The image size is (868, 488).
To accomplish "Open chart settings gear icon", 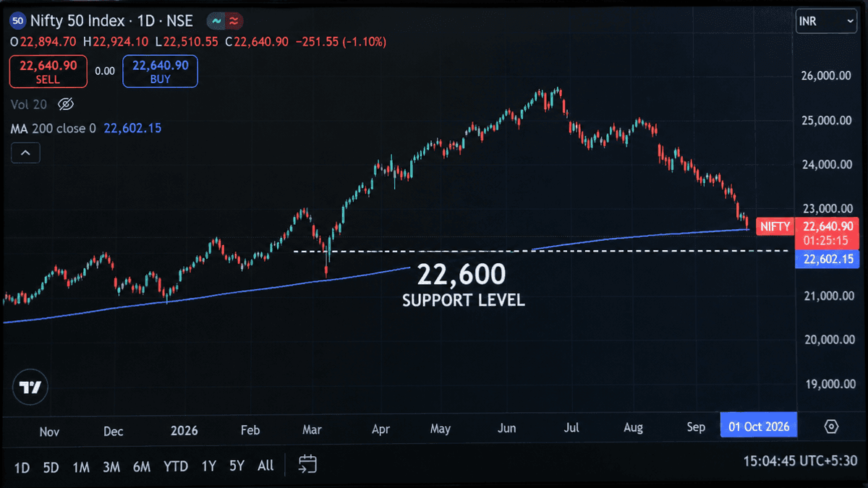I will [831, 427].
